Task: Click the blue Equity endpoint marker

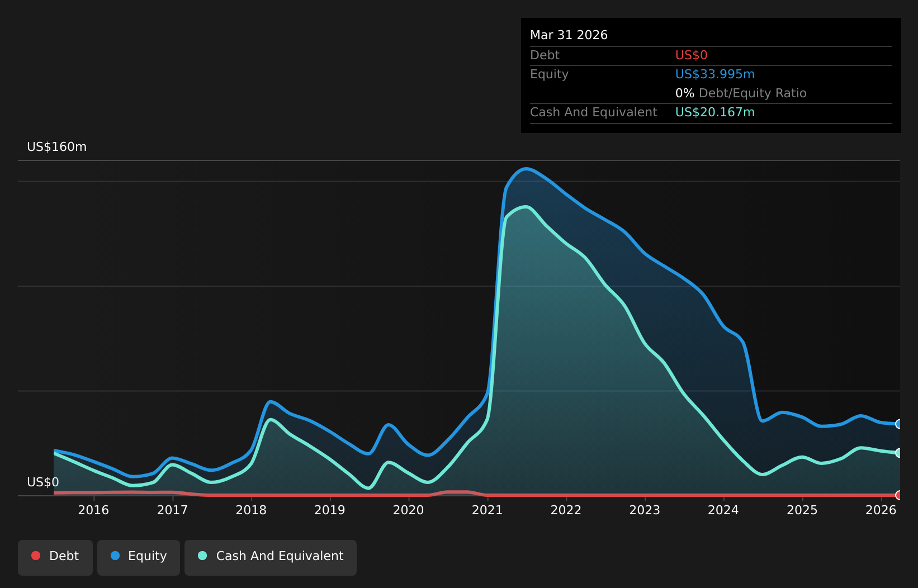Action: (899, 424)
